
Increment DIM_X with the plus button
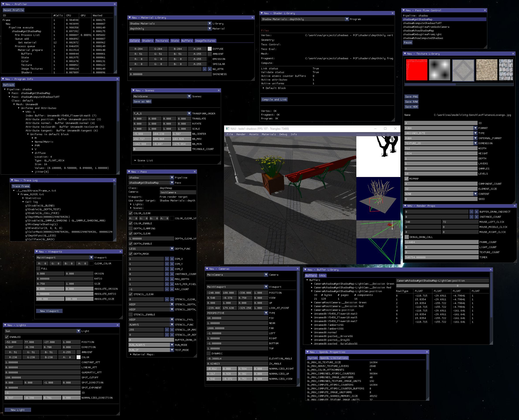point(172,259)
